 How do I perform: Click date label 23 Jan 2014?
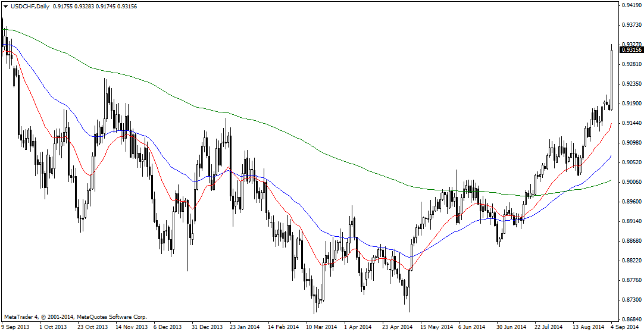[244, 327]
